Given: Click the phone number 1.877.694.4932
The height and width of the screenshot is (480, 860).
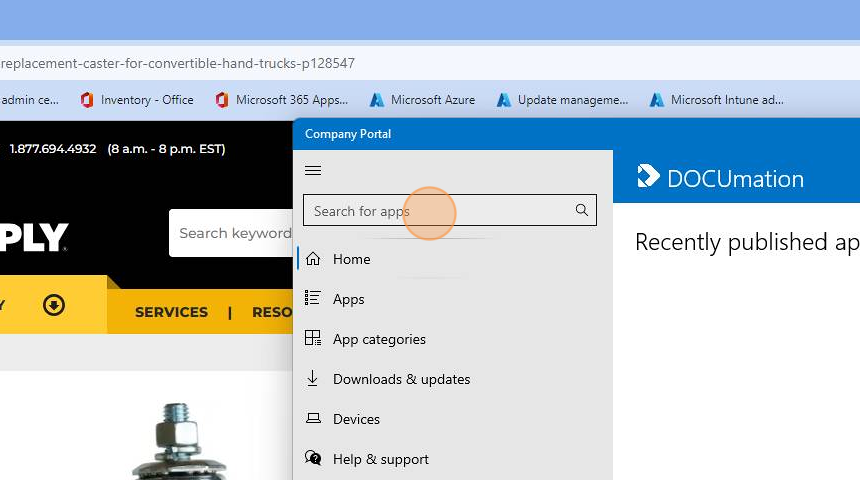Looking at the screenshot, I should tap(53, 149).
